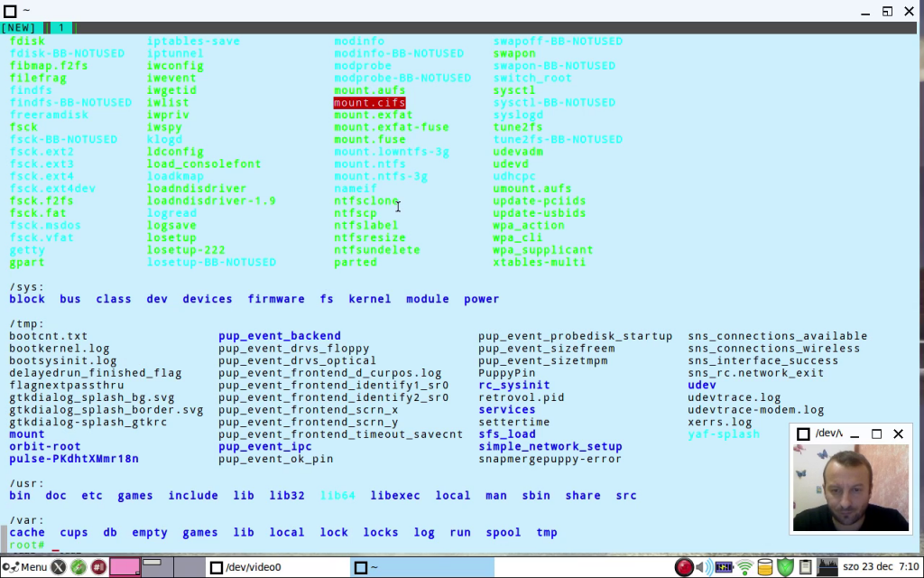Image resolution: width=924 pixels, height=578 pixels.
Task: Open the CPU load graph monitor
Action: 827,567
